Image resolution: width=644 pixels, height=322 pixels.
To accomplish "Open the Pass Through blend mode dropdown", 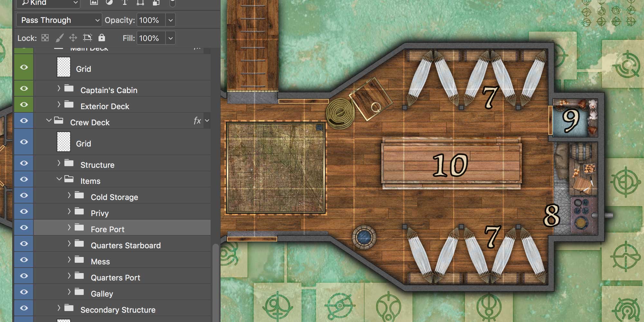I will pos(59,20).
